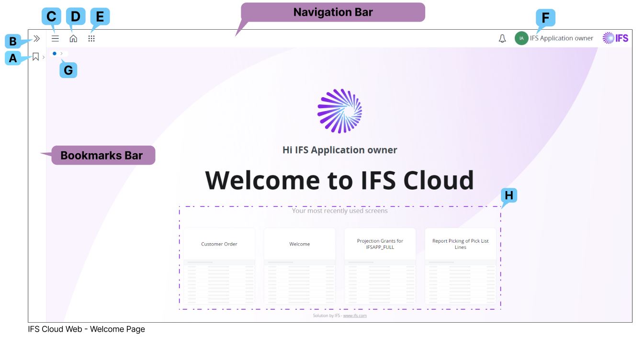Open the Report Picking of Pick List Lines thumbnail
The height and width of the screenshot is (338, 644).
(x=461, y=244)
